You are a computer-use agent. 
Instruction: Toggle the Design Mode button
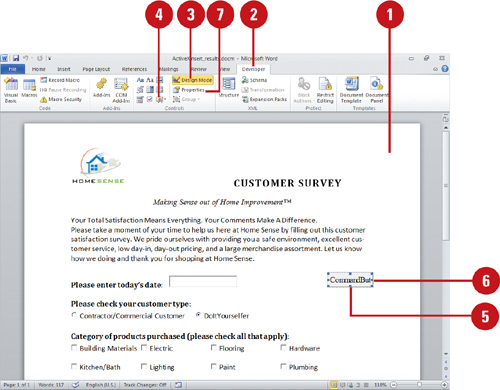[x=193, y=80]
